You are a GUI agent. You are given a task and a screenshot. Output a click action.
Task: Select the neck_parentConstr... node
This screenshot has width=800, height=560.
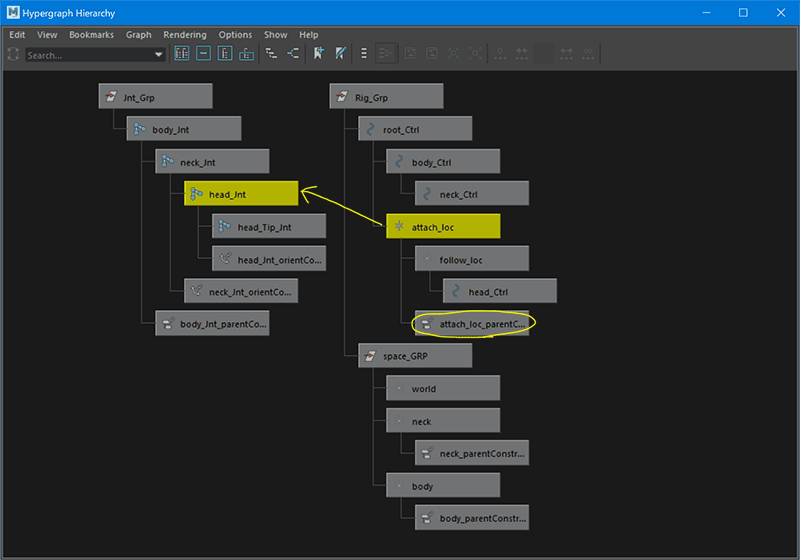tap(472, 453)
